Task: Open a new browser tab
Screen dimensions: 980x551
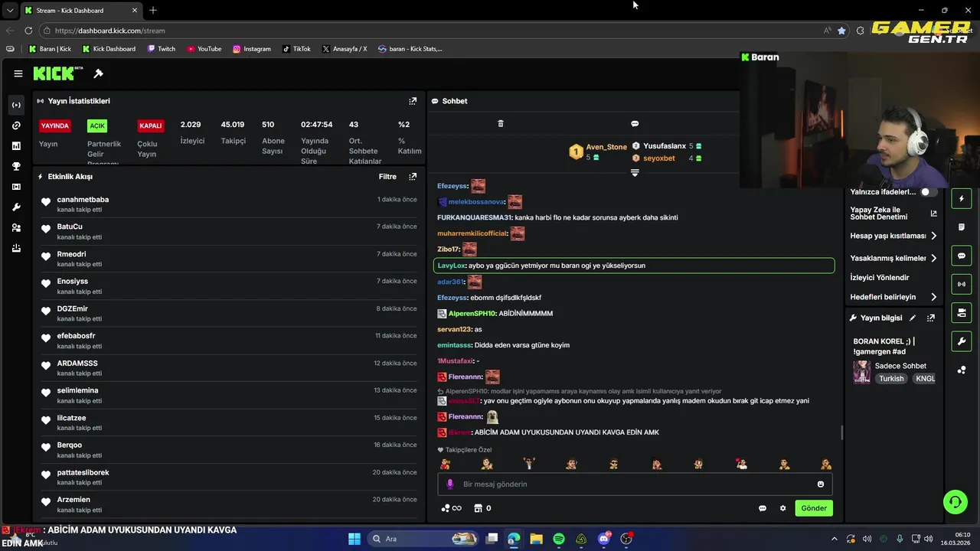Action: (x=153, y=11)
